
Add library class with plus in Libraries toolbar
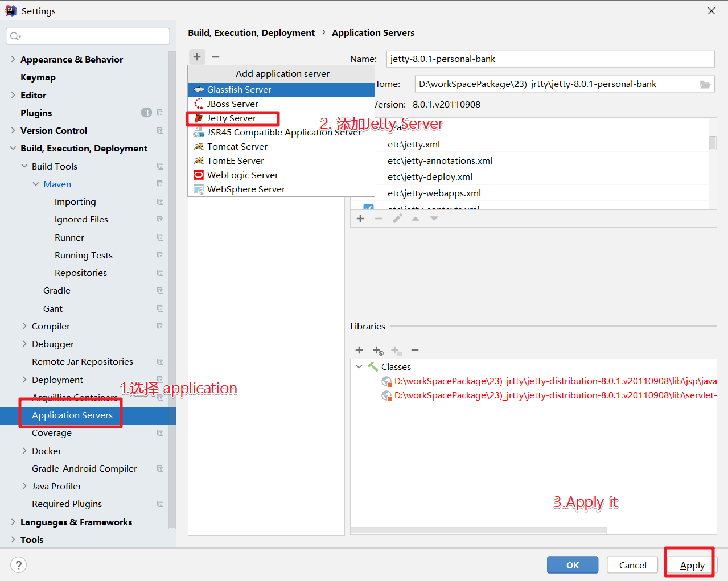359,350
